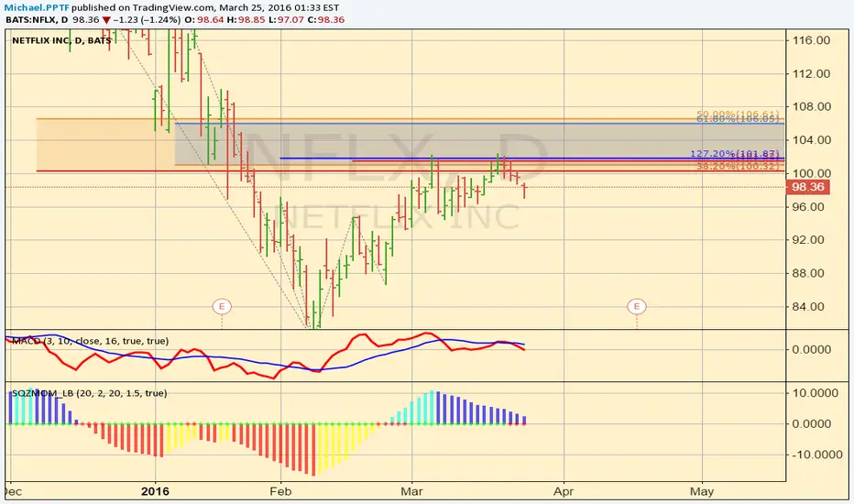Click the SQZMOM_LB indicator label

(x=89, y=393)
